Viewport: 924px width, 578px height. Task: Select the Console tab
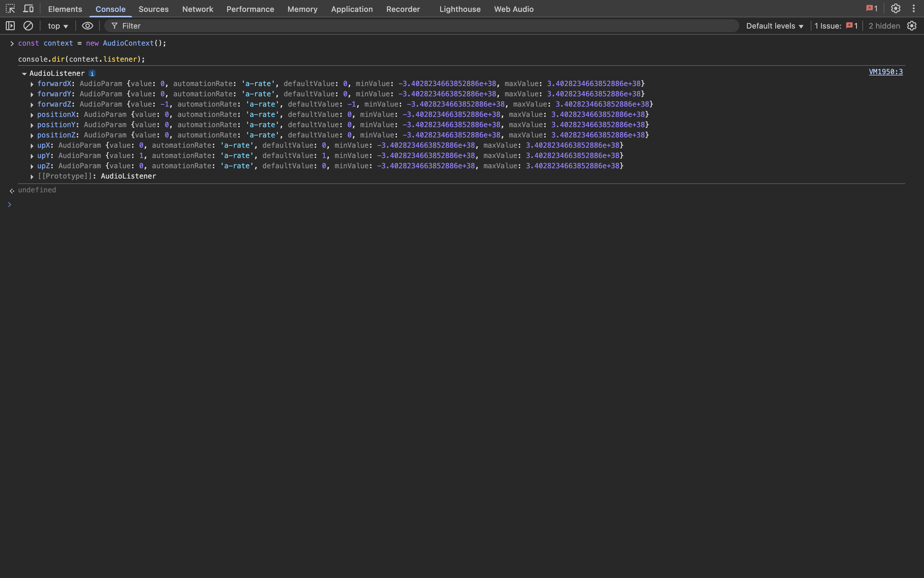[x=110, y=9]
